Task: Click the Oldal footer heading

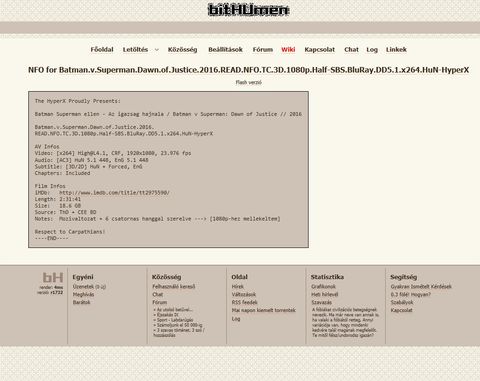Action: (x=239, y=277)
